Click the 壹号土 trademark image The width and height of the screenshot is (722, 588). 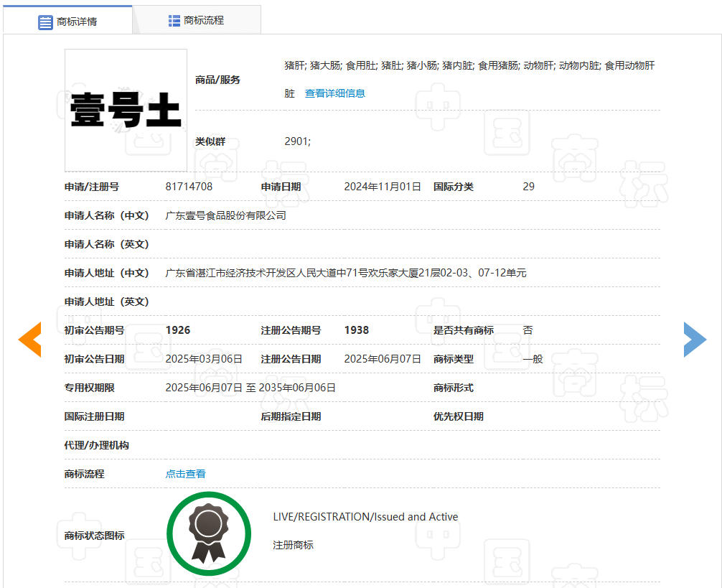(126, 110)
